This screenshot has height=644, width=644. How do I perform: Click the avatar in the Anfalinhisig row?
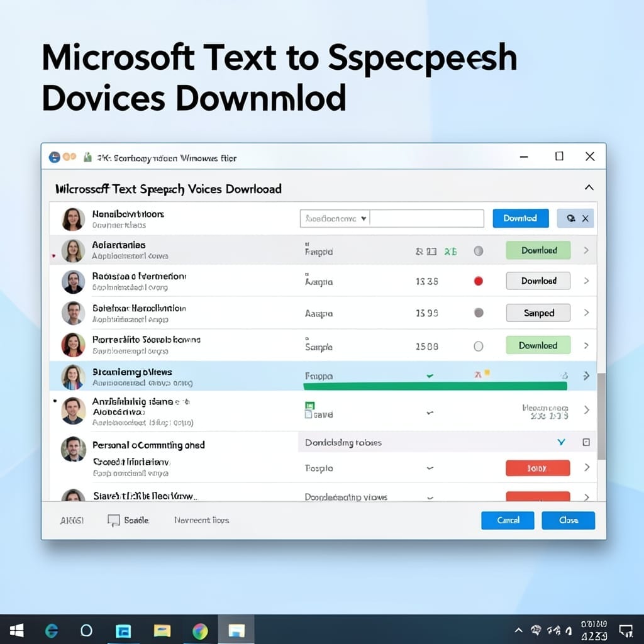(x=73, y=411)
